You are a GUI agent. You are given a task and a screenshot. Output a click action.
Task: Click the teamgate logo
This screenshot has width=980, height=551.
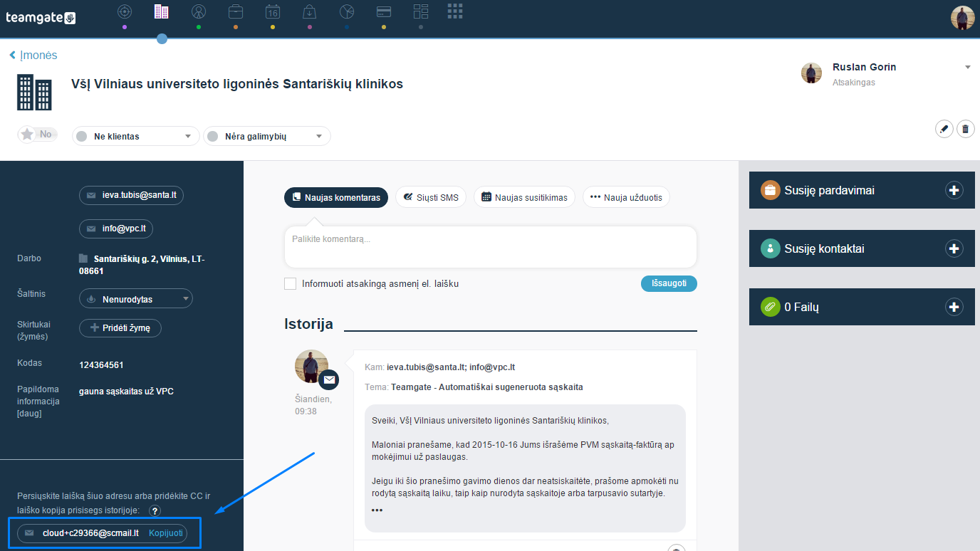(41, 18)
